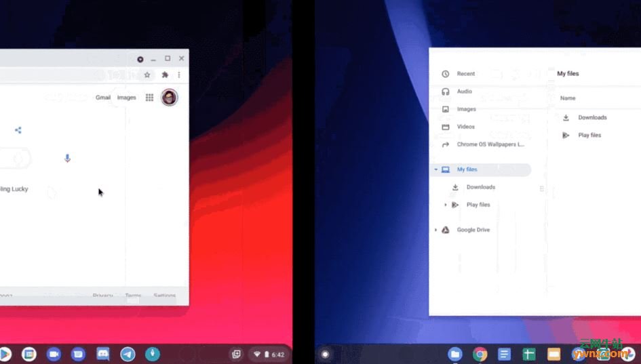641x364 pixels.
Task: Expand the Play files folder in sidebar
Action: click(x=446, y=205)
